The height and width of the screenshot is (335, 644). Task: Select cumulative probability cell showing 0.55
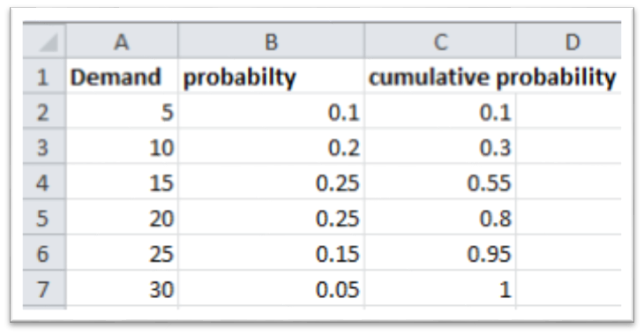[x=440, y=182]
